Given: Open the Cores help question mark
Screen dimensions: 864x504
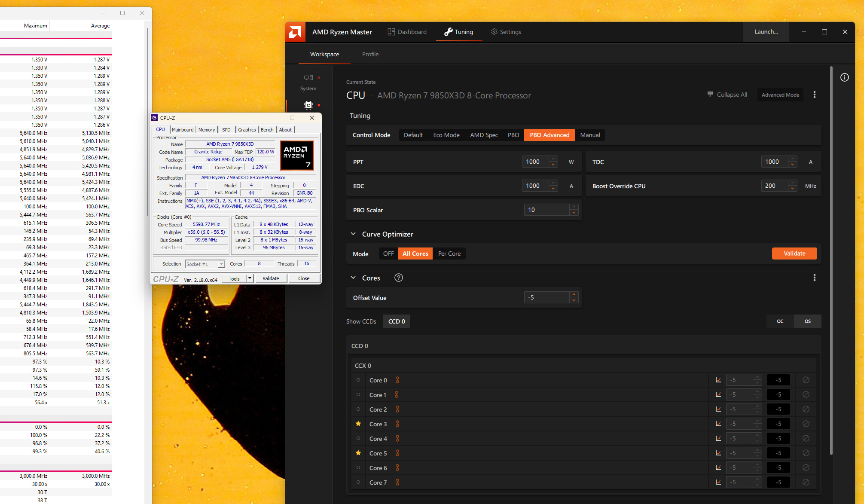Looking at the screenshot, I should pos(399,278).
